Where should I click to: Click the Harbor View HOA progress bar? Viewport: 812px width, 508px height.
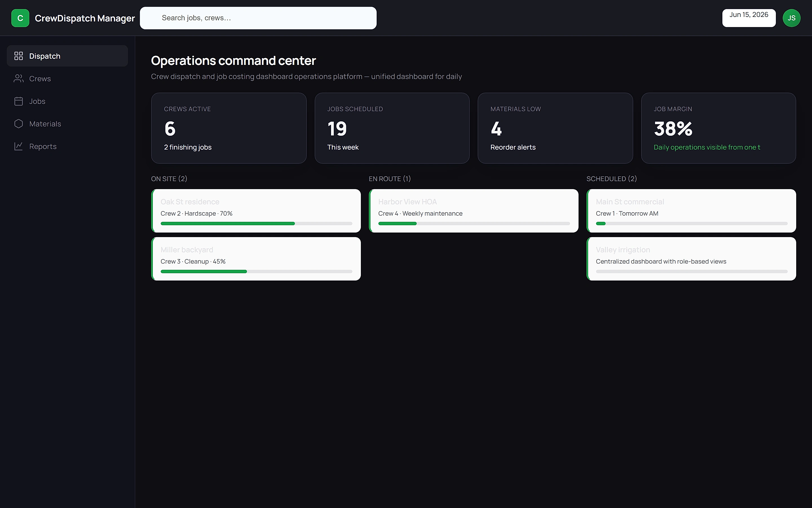[474, 224]
